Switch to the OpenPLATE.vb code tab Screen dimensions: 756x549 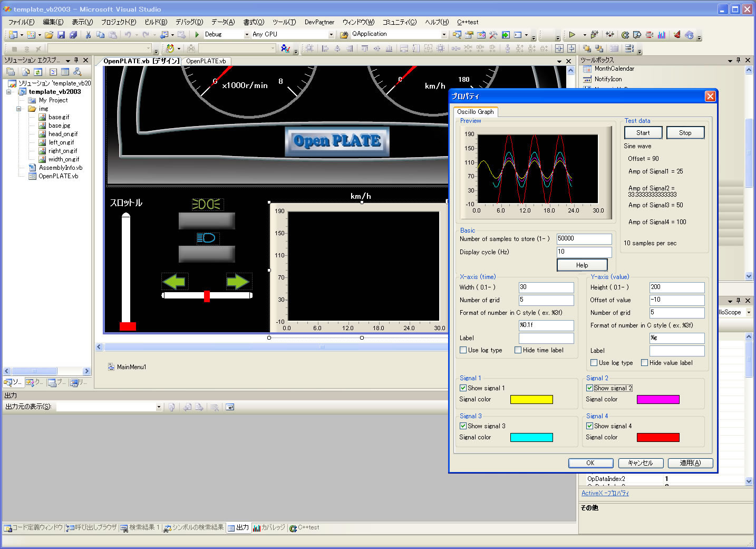206,61
